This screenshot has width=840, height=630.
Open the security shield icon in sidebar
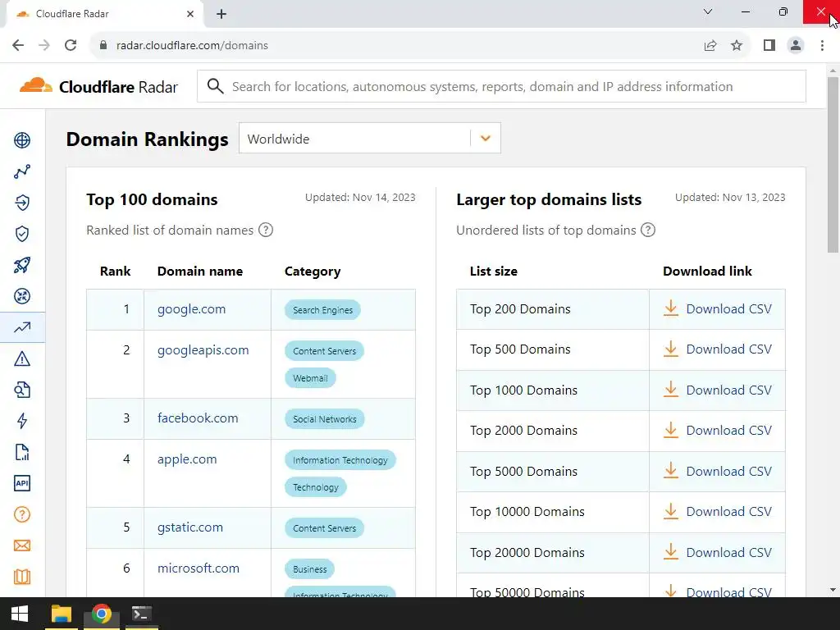point(22,234)
